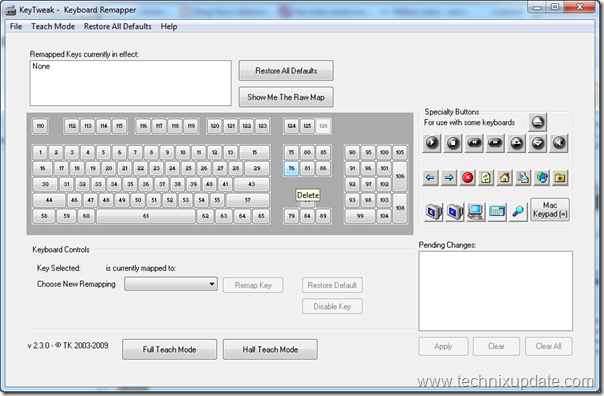Click the Restore Default button
Image resolution: width=604 pixels, height=396 pixels.
coord(332,285)
